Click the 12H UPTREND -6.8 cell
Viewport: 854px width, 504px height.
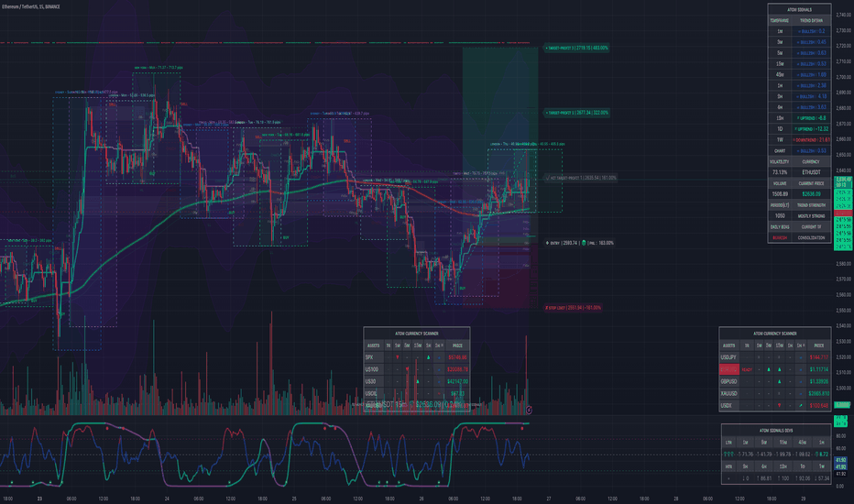[811, 118]
